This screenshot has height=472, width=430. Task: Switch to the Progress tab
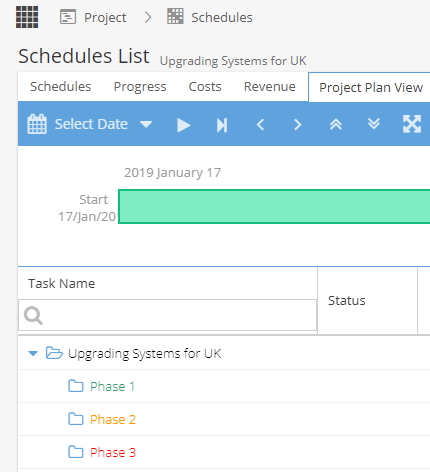point(140,87)
